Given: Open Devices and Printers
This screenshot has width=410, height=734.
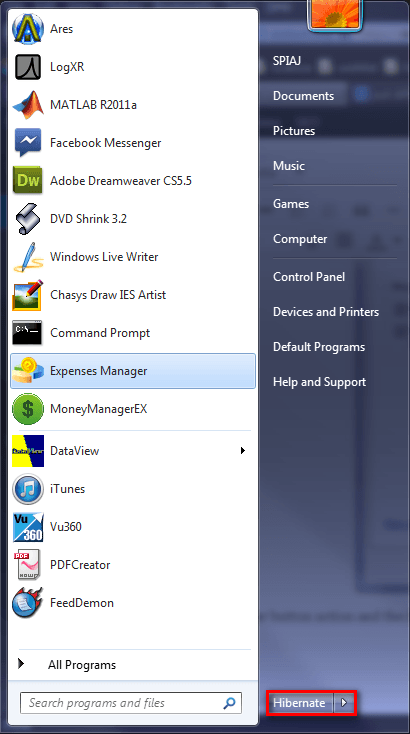Looking at the screenshot, I should coord(326,312).
